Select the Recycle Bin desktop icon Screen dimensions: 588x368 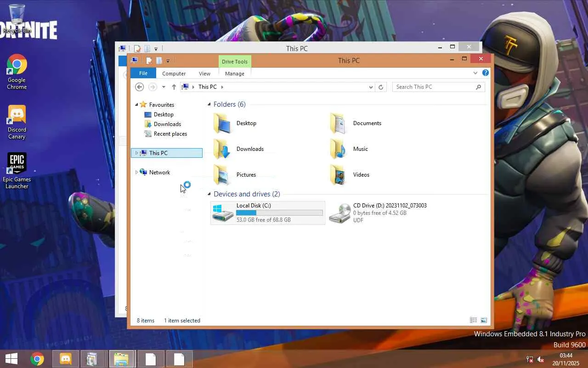coord(17,19)
